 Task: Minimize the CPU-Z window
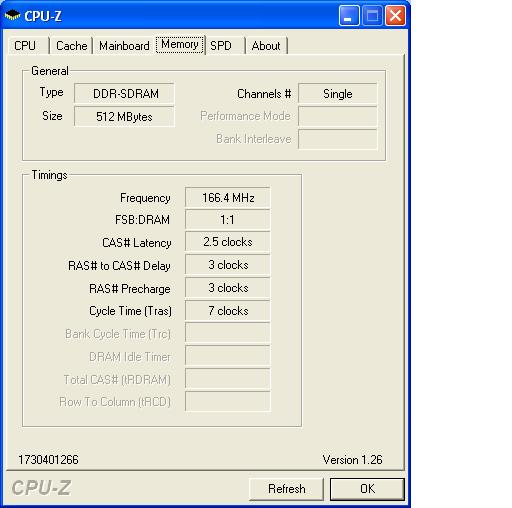[349, 16]
